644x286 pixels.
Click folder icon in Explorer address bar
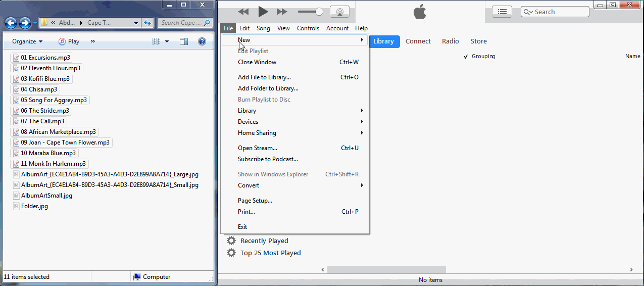(44, 23)
